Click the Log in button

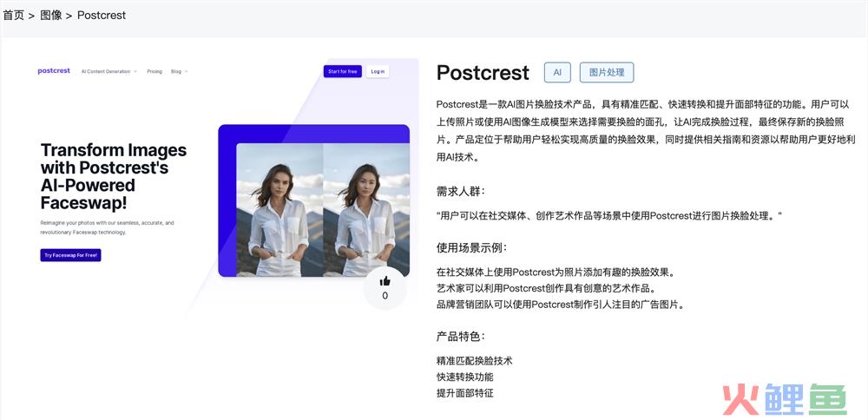coord(378,71)
